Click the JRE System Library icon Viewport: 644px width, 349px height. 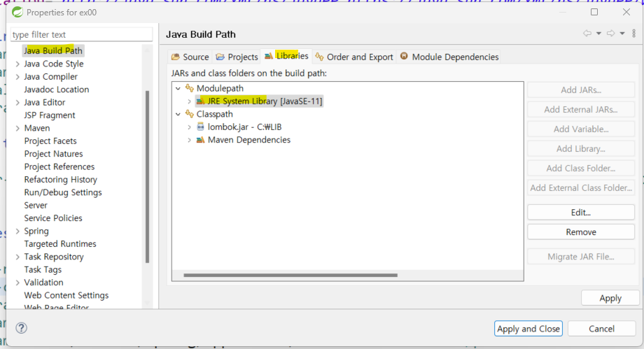(x=200, y=101)
